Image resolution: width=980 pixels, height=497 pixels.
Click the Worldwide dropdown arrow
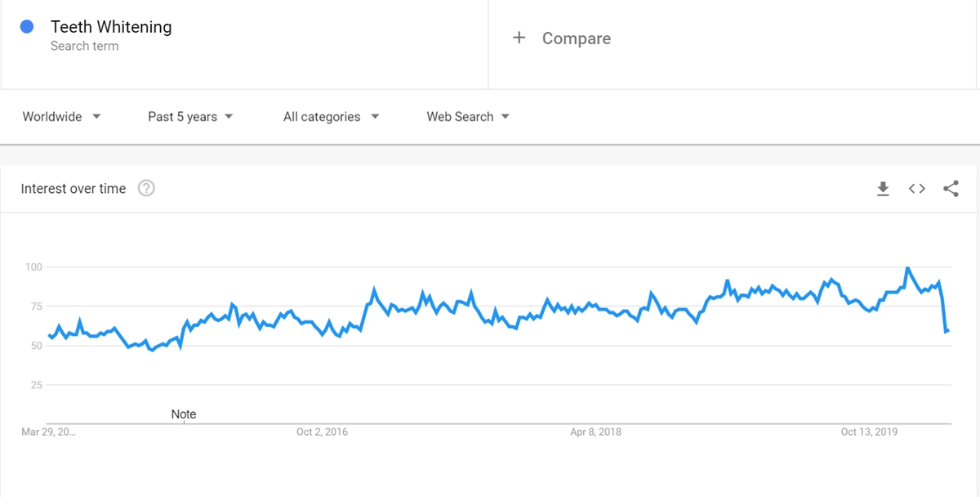(x=96, y=117)
